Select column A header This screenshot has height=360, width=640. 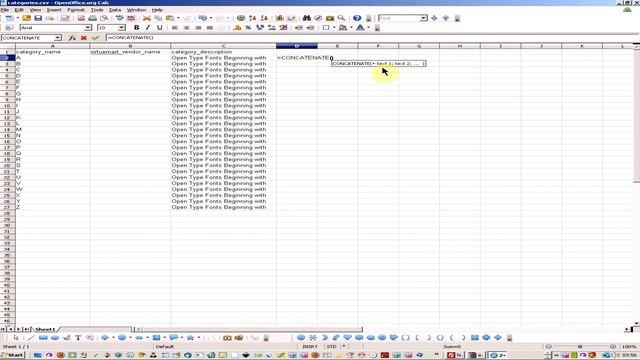click(53, 46)
